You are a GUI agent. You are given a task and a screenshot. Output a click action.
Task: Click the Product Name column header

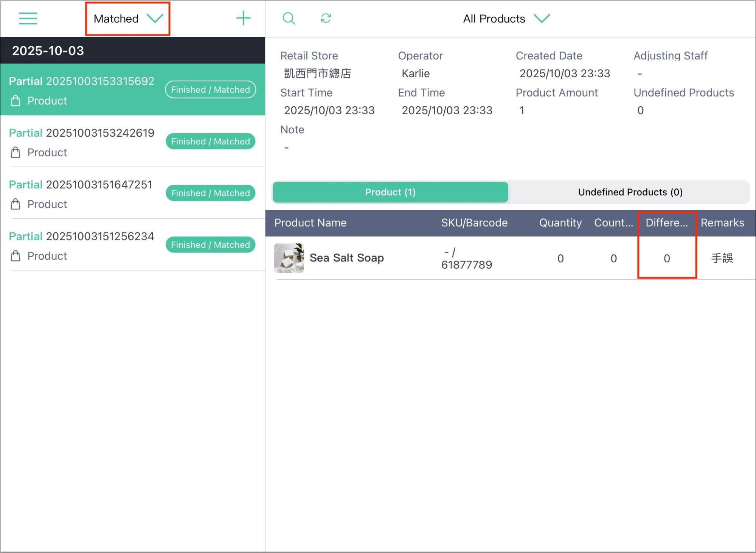click(x=310, y=223)
